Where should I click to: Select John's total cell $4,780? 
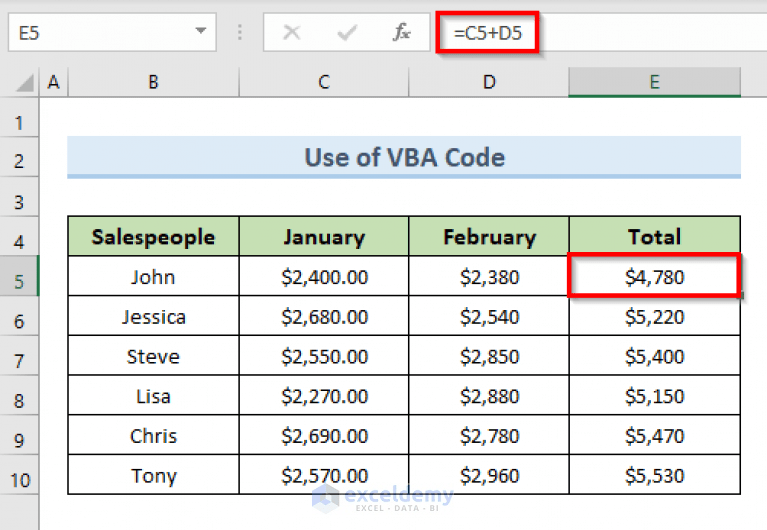coord(654,277)
